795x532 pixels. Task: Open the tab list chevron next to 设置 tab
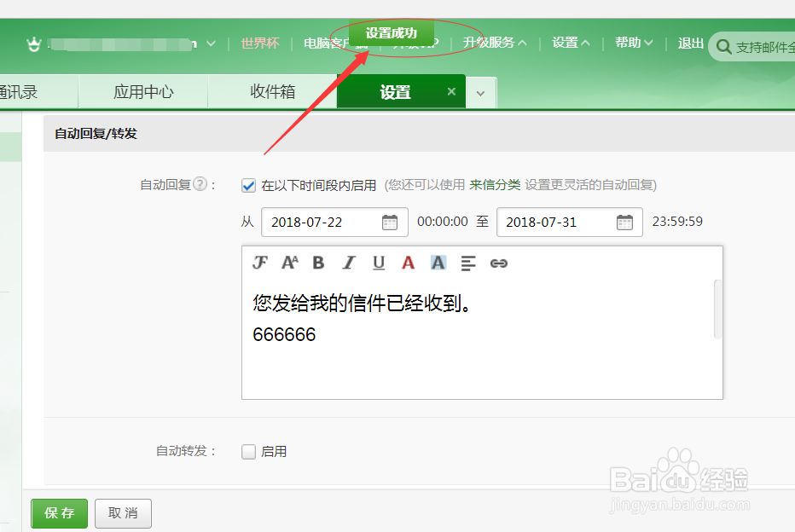pos(480,91)
